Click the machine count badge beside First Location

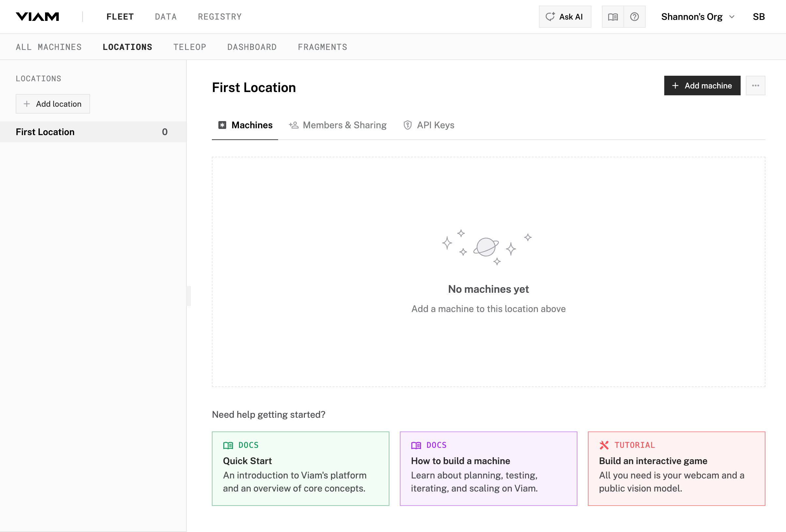click(165, 132)
